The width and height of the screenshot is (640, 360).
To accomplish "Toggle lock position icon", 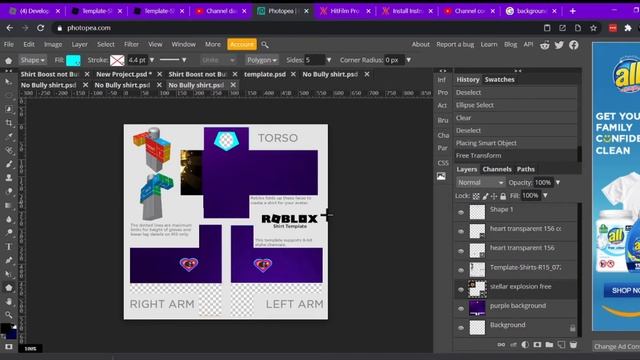I will [494, 196].
